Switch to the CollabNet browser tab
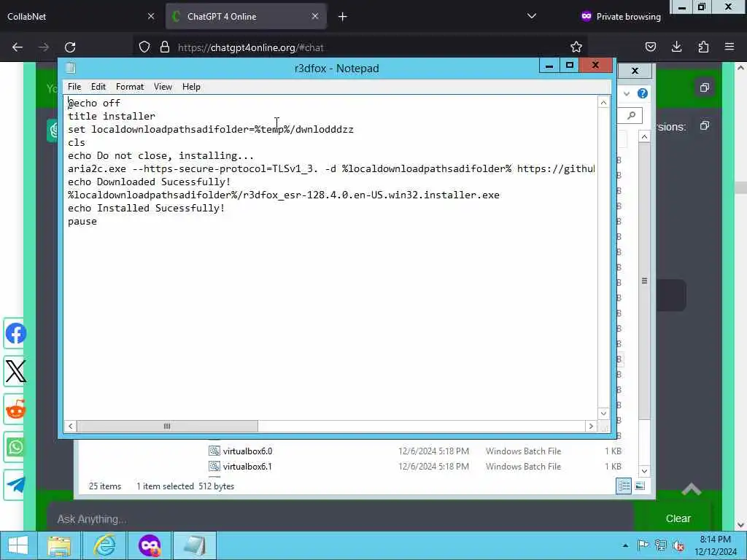The height and width of the screenshot is (560, 747). [81, 16]
